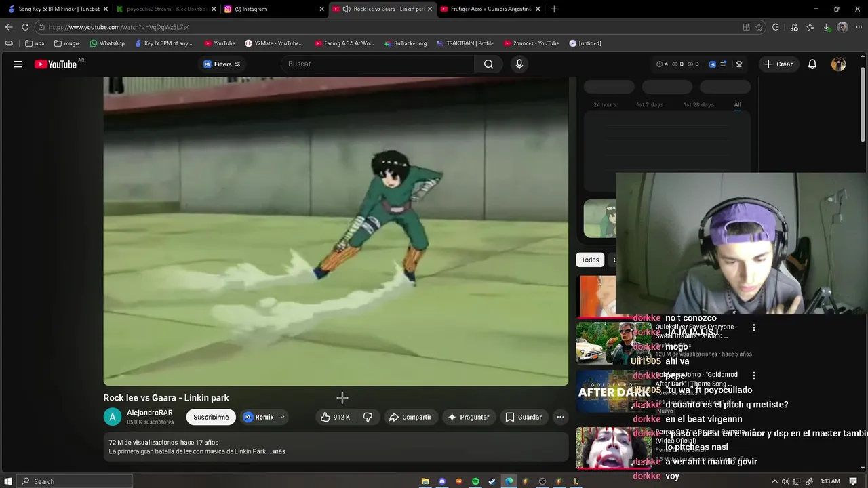This screenshot has height=488, width=868.
Task: Switch to Frutiger Aero x Cumbia tab
Action: (490, 9)
